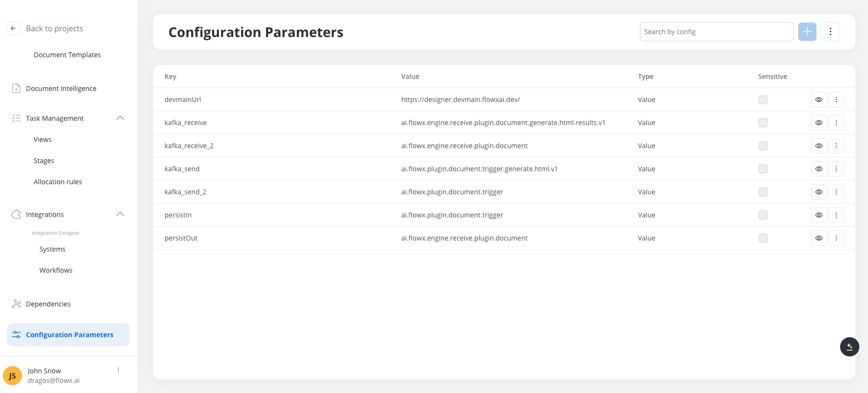This screenshot has width=868, height=393.
Task: Toggle the sensitive switch for kafka_send
Action: 763,169
